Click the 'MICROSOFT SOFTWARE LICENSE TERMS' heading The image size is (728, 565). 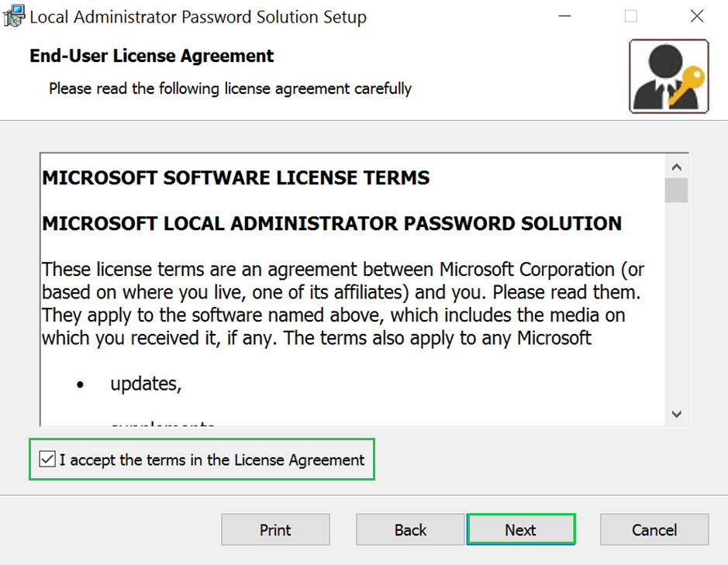236,177
